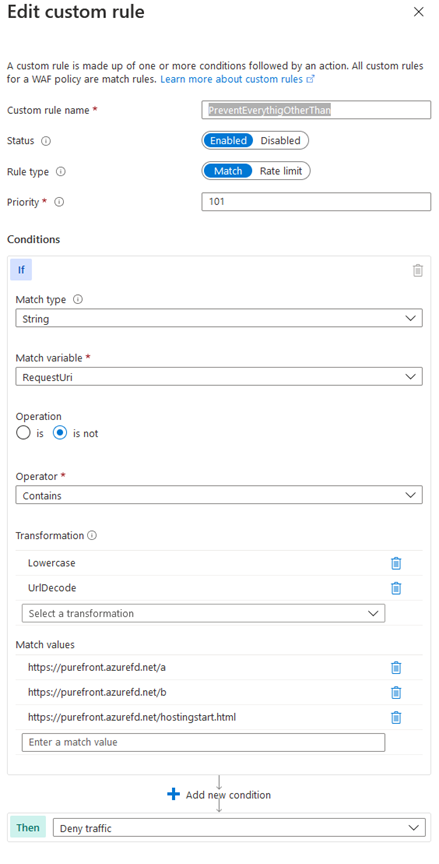
Task: Remove match value ending in /a
Action: click(x=395, y=668)
